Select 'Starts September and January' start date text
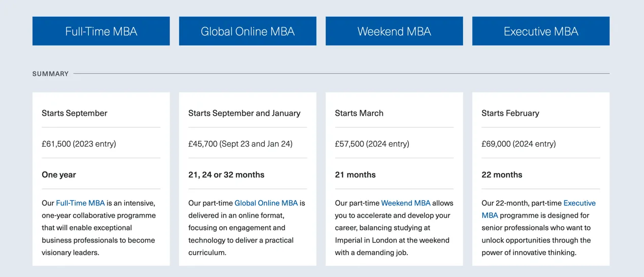This screenshot has width=644, height=277. pyautogui.click(x=244, y=113)
